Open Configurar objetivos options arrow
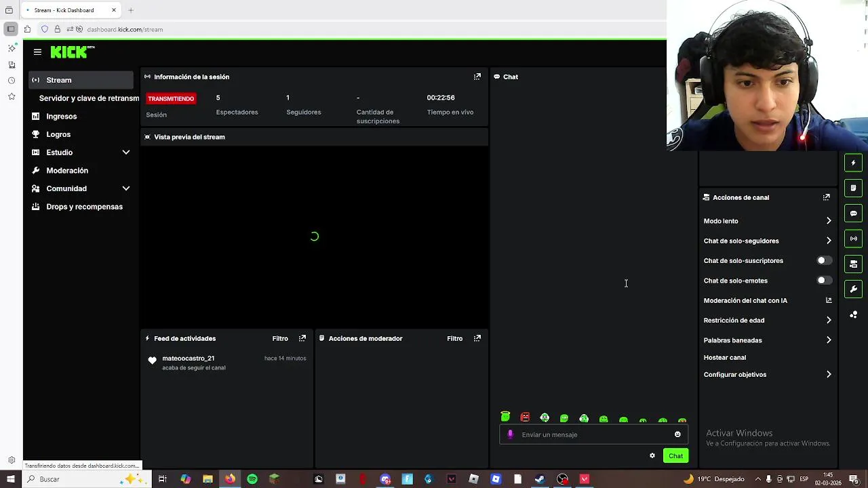This screenshot has height=488, width=868. click(829, 374)
